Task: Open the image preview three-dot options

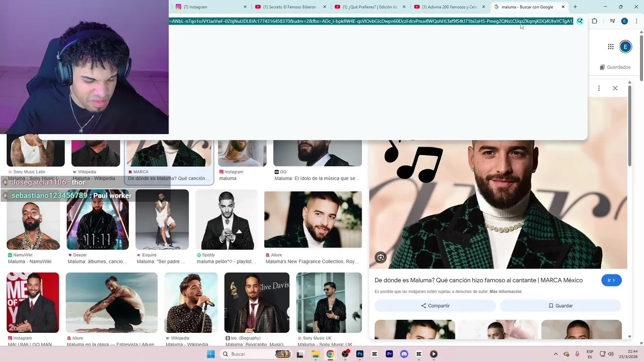Action: 599,88
